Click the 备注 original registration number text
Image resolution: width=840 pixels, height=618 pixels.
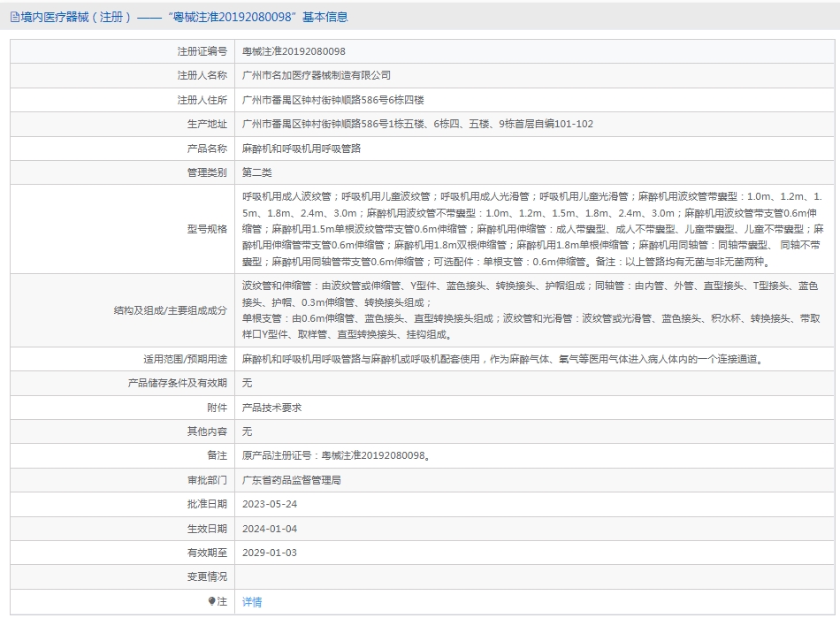pyautogui.click(x=337, y=456)
